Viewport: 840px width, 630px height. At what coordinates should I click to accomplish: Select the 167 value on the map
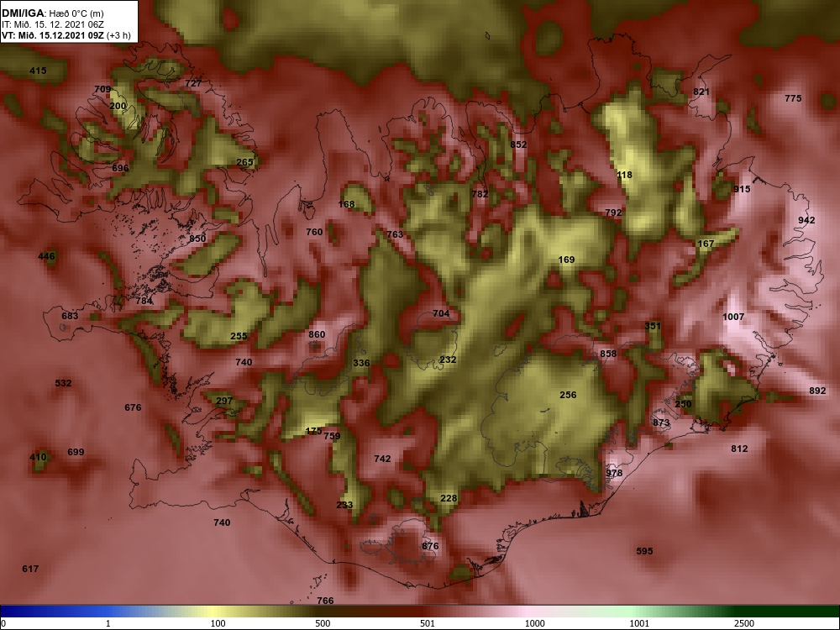point(706,244)
